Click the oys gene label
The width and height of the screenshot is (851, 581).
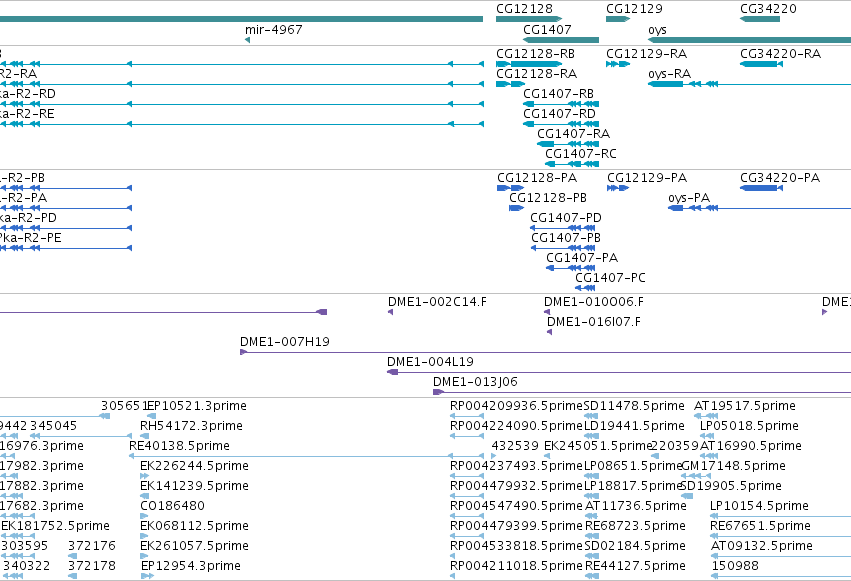pos(657,30)
